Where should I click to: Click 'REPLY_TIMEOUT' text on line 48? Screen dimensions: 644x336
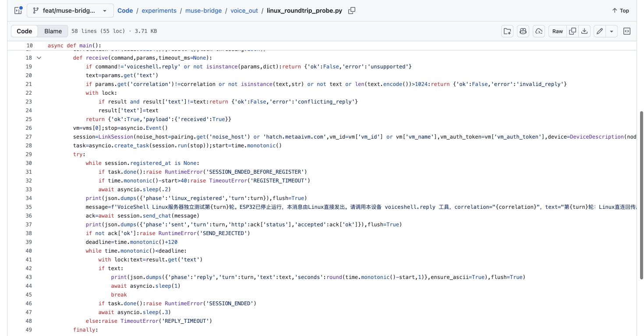tap(187, 321)
